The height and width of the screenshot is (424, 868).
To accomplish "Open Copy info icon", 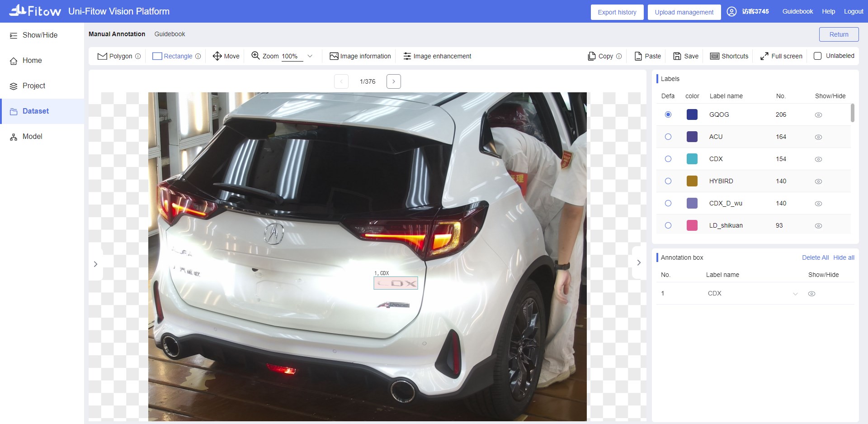I will [619, 56].
